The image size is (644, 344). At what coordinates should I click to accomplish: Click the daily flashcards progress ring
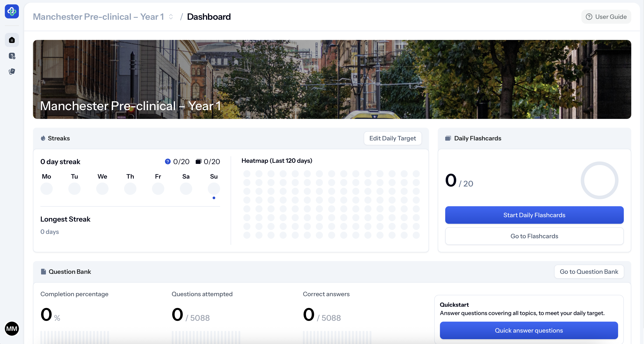pos(599,180)
